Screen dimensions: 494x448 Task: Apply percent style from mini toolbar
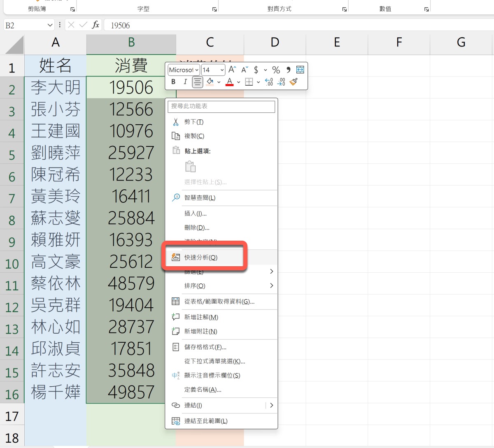pos(276,70)
